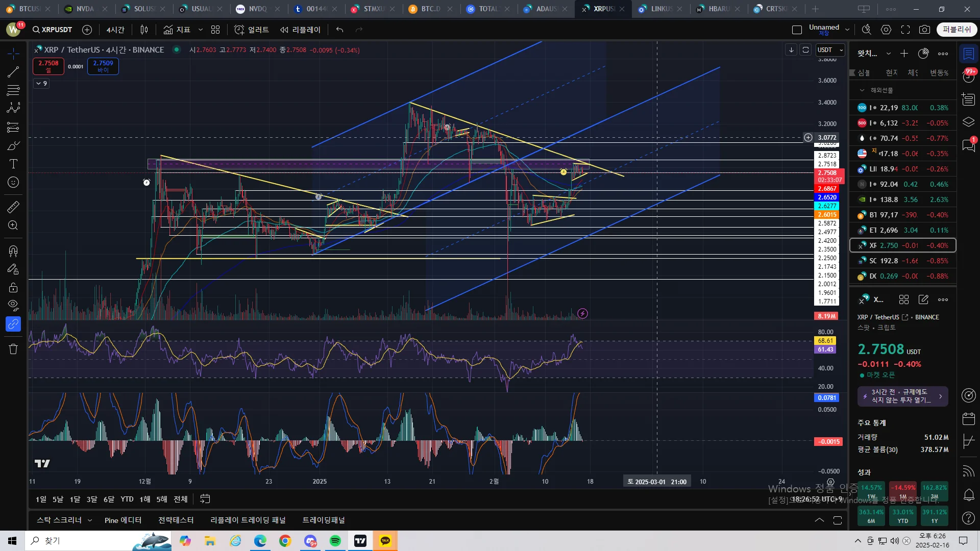
Task: Expand the Unnamed layout dropdown arrow
Action: point(847,30)
